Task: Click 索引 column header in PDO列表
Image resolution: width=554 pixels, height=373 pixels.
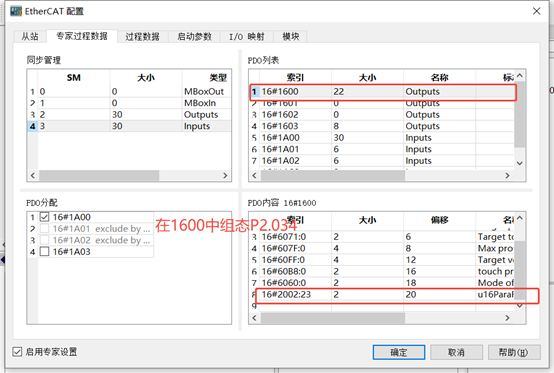Action: [x=295, y=78]
